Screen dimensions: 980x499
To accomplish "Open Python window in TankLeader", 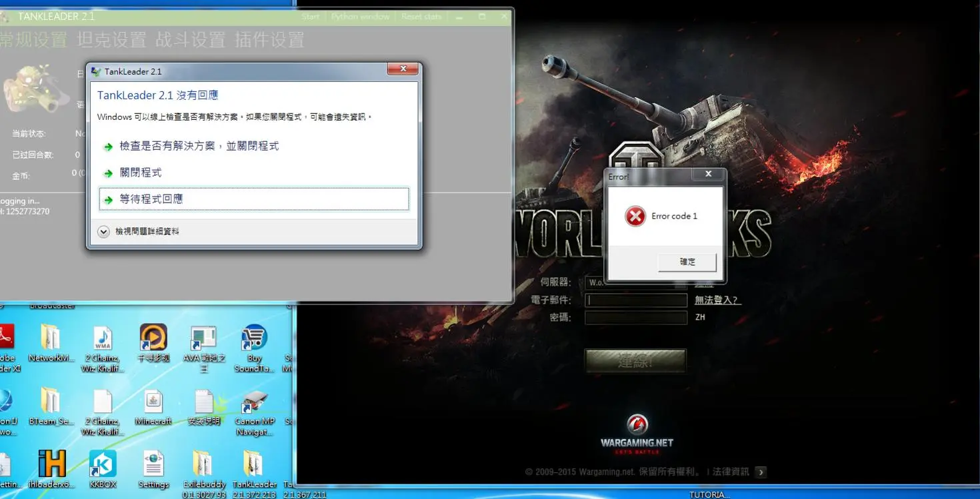I will 360,17.
